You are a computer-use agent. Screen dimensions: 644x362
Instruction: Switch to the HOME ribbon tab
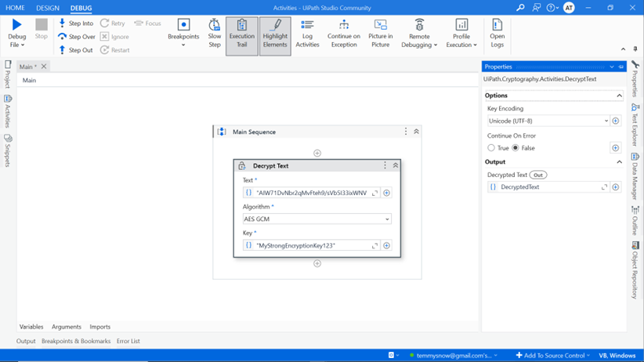(15, 8)
